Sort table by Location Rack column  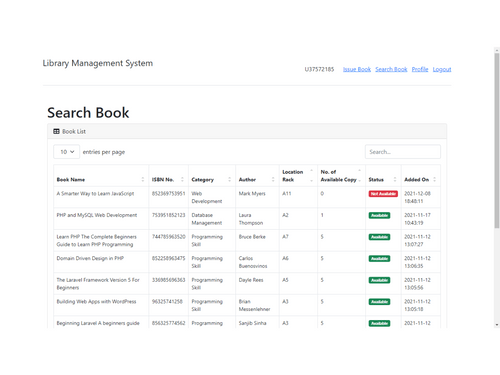click(298, 176)
